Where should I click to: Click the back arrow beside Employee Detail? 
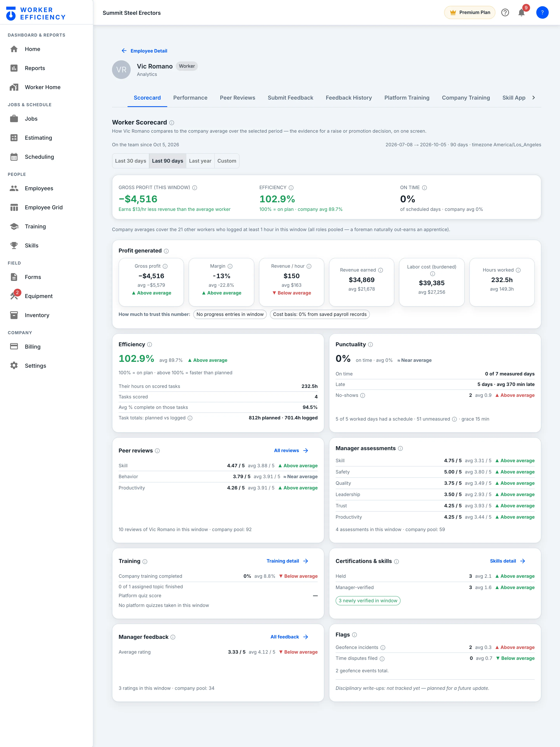click(124, 51)
